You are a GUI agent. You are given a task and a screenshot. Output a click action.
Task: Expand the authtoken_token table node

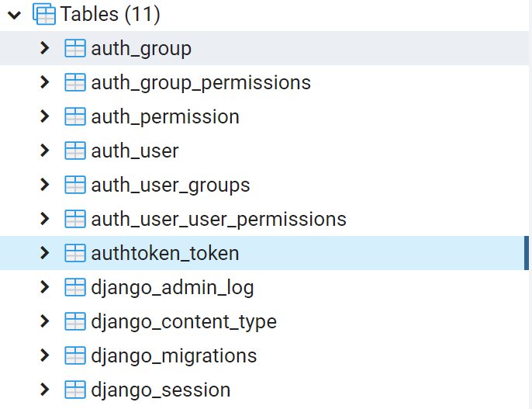point(45,253)
